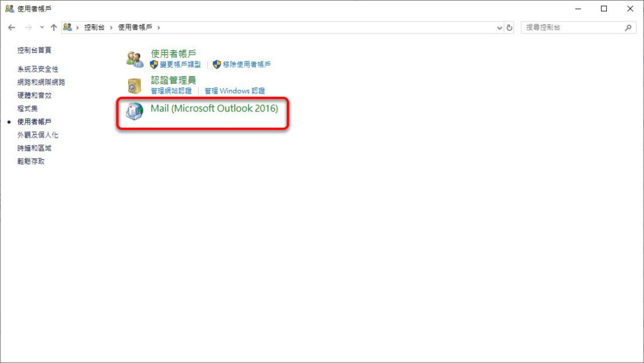The width and height of the screenshot is (644, 363).
Task: Click 使用者帳戶 in the breadcrumb path
Action: coord(135,27)
